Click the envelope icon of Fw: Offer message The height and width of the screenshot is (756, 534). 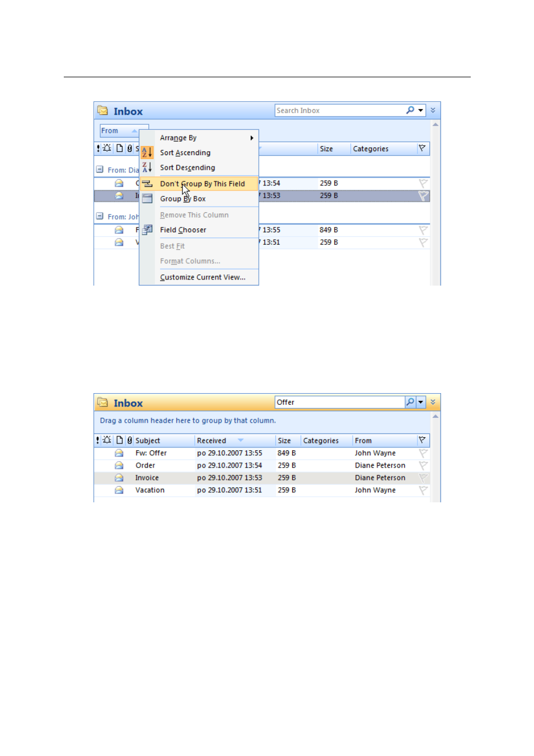click(119, 453)
